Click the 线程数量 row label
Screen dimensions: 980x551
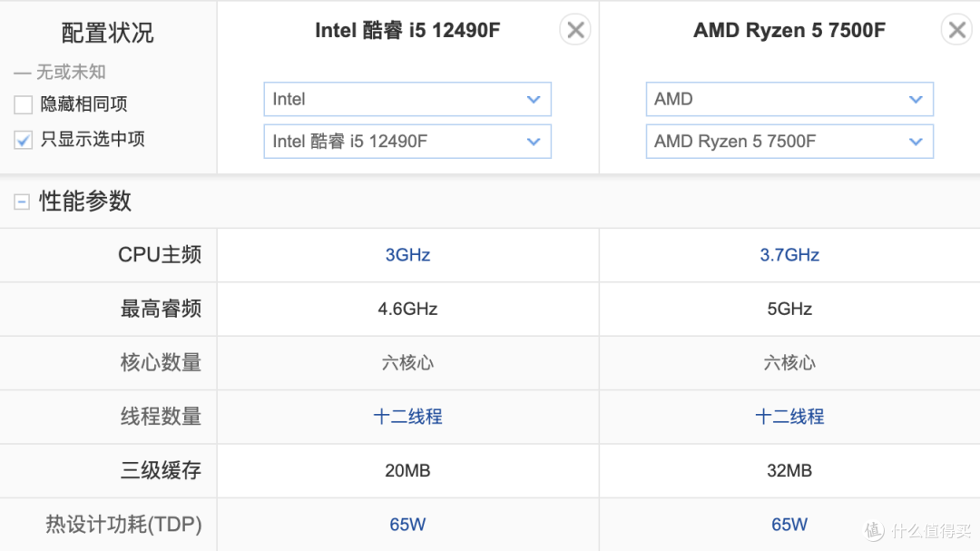[x=161, y=417]
